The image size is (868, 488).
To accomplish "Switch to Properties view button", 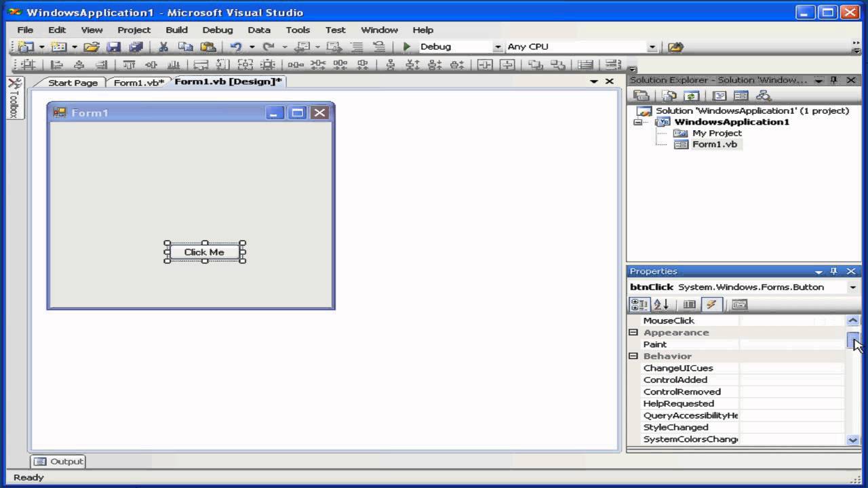I will (689, 304).
